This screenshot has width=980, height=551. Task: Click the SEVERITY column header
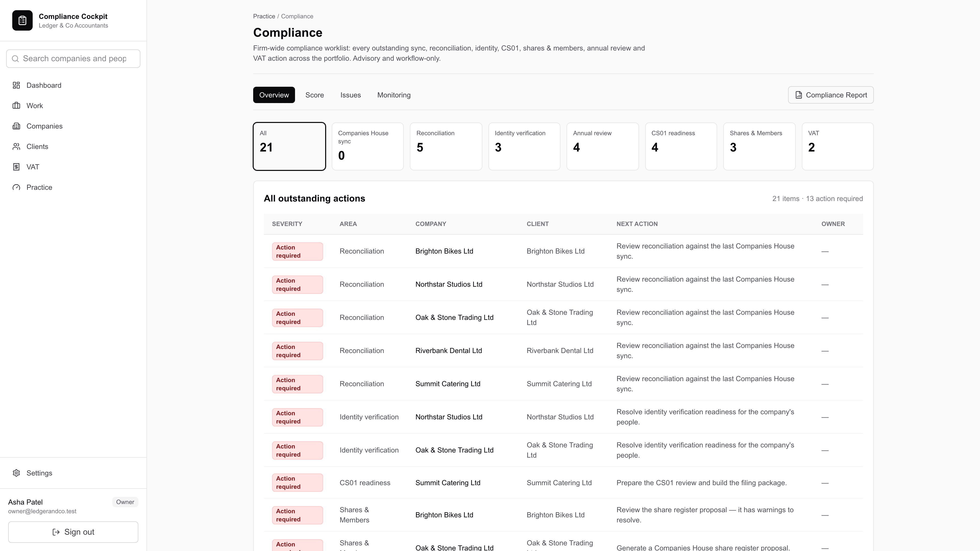pos(287,224)
